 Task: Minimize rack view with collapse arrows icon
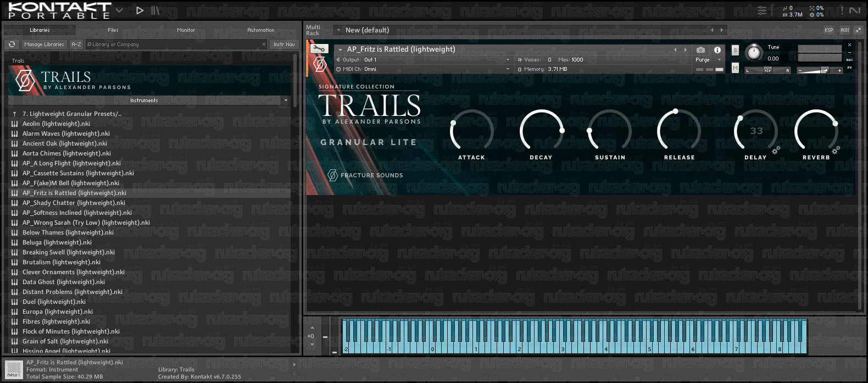[858, 30]
